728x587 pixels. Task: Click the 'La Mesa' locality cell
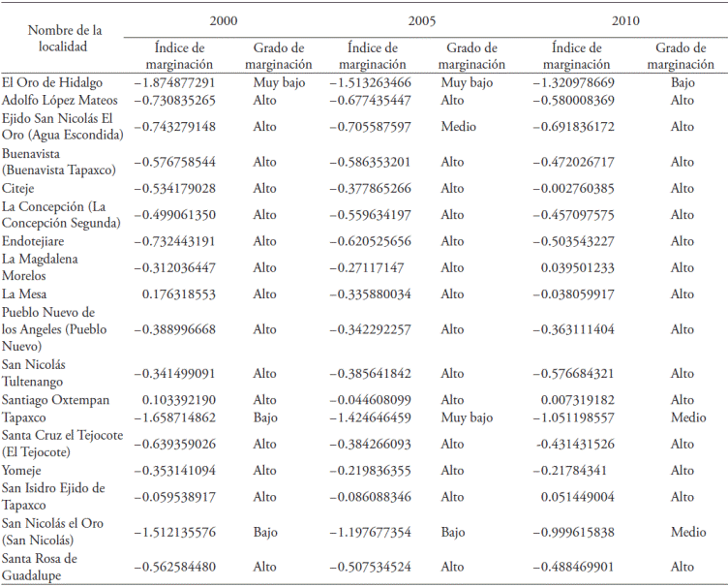(25, 294)
